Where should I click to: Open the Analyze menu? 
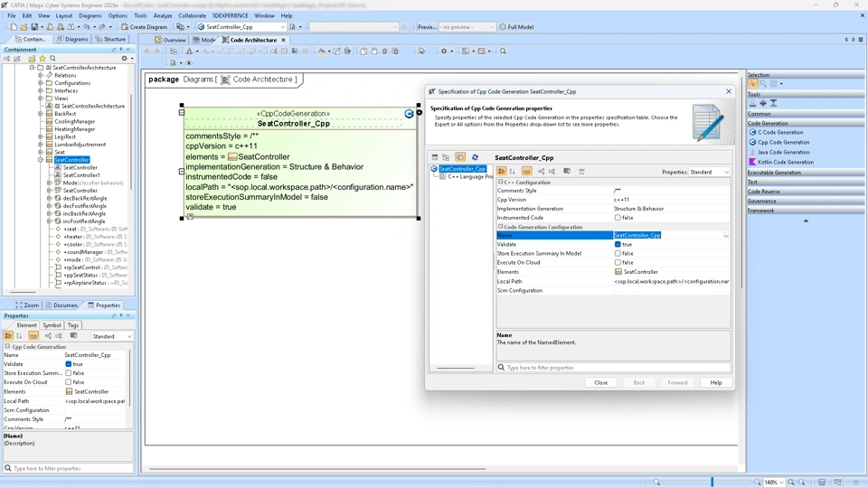[163, 15]
